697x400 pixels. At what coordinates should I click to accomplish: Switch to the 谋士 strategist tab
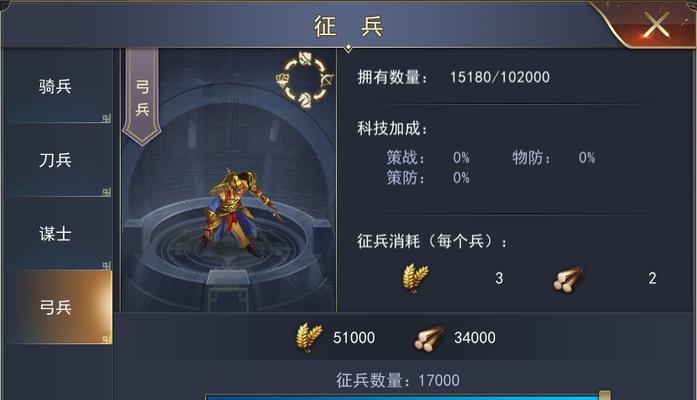tap(58, 234)
